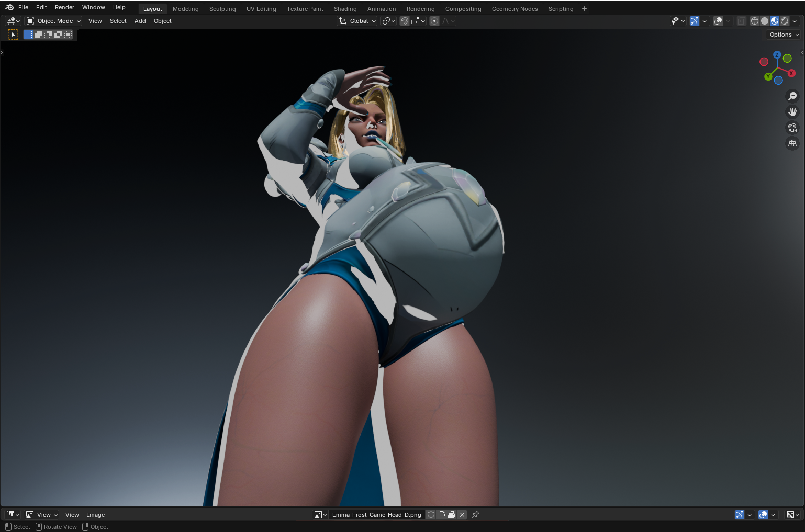This screenshot has height=532, width=805.
Task: Open the viewport Object menu
Action: pyautogui.click(x=163, y=21)
